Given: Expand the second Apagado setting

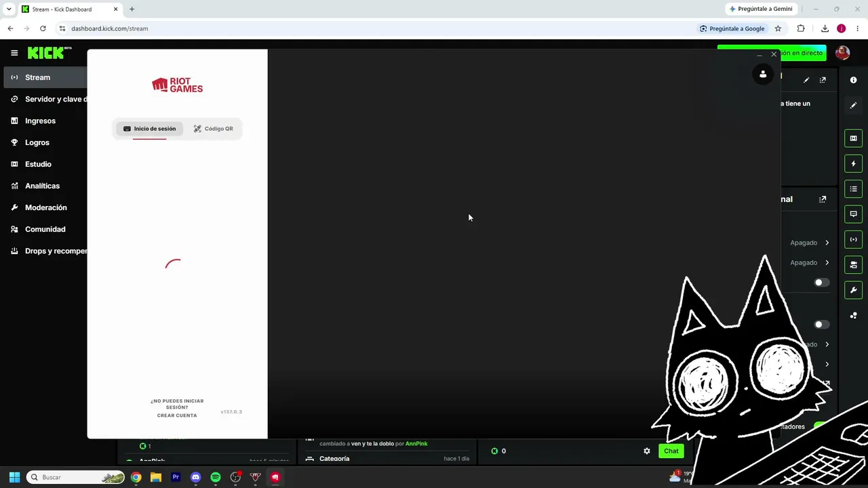Looking at the screenshot, I should 809,262.
